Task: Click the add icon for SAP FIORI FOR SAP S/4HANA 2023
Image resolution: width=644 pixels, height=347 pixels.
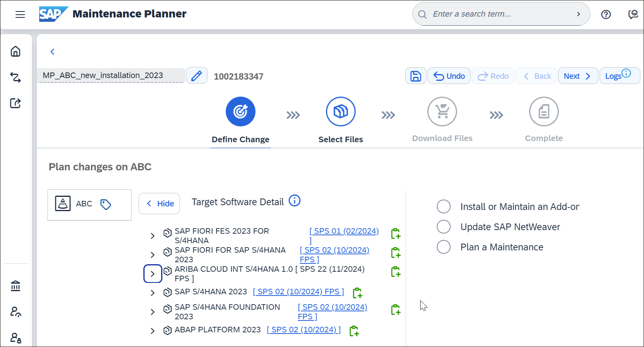Action: (x=396, y=253)
